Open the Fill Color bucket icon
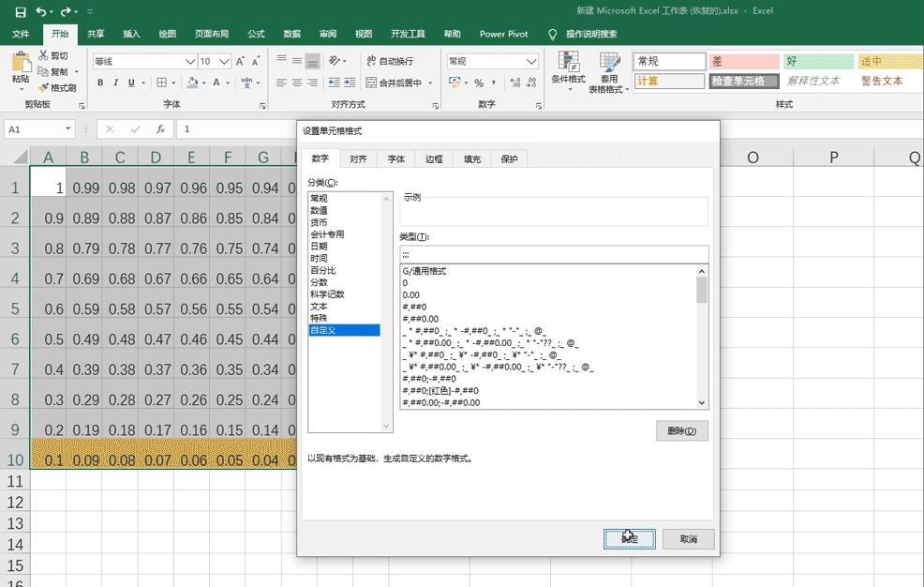The width and height of the screenshot is (924, 587). pos(193,83)
